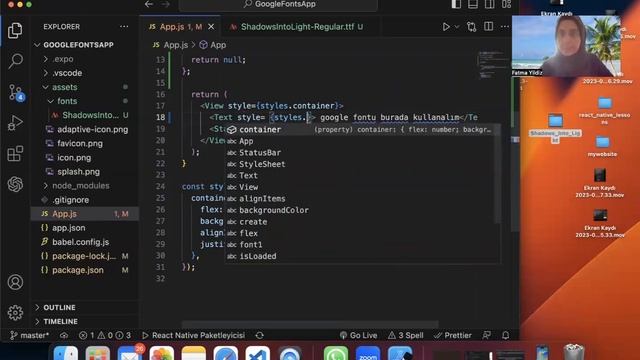The height and width of the screenshot is (360, 640).
Task: Collapse the GOOGLEFONTSAPP root folder
Action: pyautogui.click(x=37, y=45)
